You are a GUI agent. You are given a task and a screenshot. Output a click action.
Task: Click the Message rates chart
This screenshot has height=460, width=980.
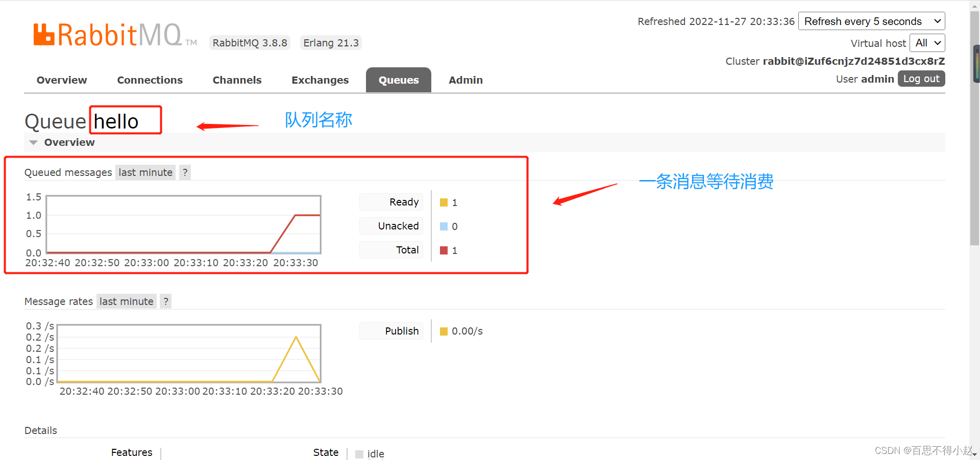click(x=189, y=353)
